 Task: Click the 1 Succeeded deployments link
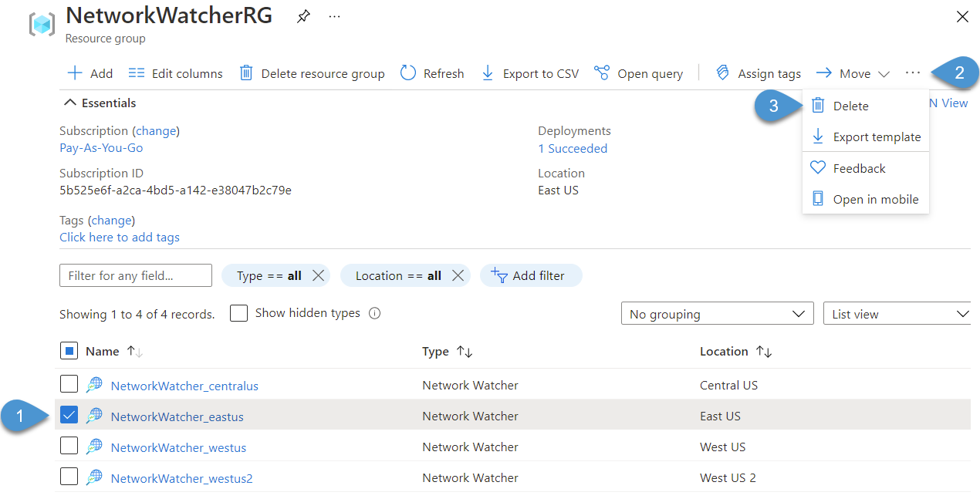tap(573, 148)
